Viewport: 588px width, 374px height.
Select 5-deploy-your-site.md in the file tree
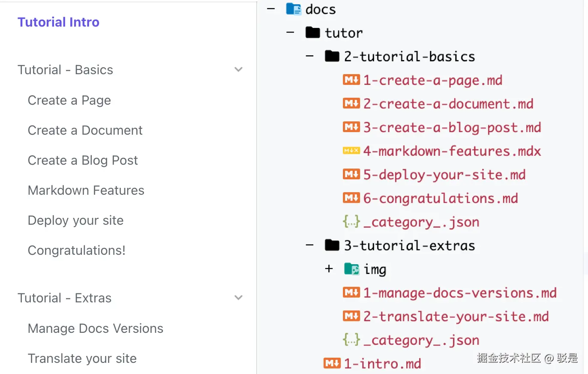(x=444, y=175)
